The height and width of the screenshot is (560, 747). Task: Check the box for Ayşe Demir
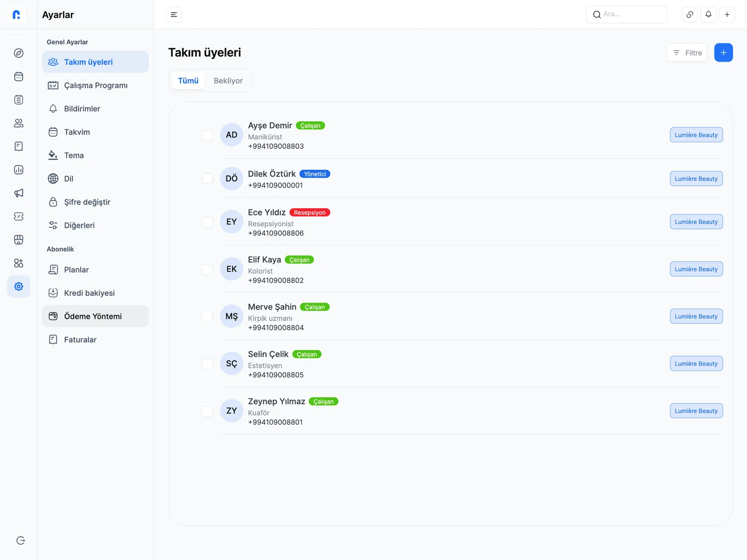[207, 135]
